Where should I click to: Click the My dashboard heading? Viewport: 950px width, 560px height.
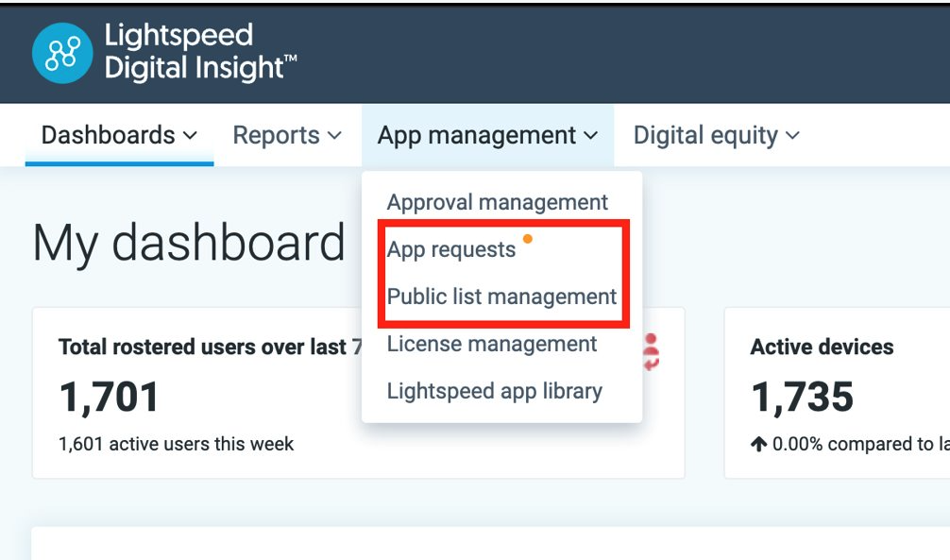click(189, 243)
